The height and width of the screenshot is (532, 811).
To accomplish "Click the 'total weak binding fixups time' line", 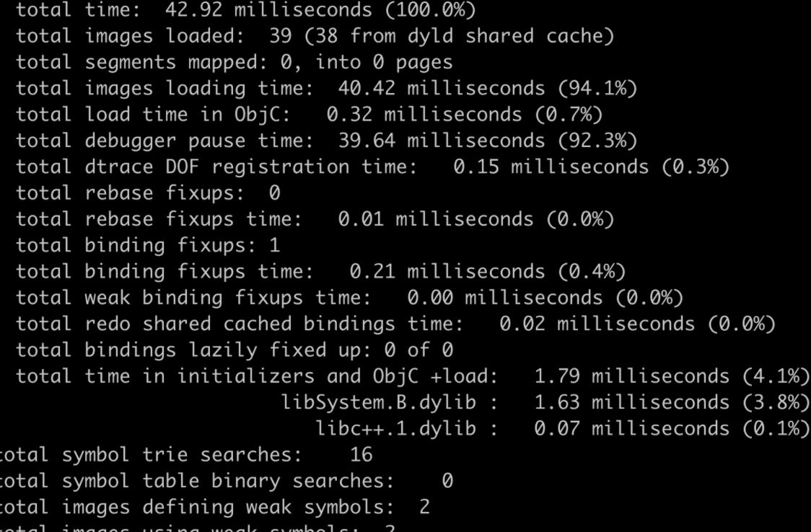I will coord(350,298).
